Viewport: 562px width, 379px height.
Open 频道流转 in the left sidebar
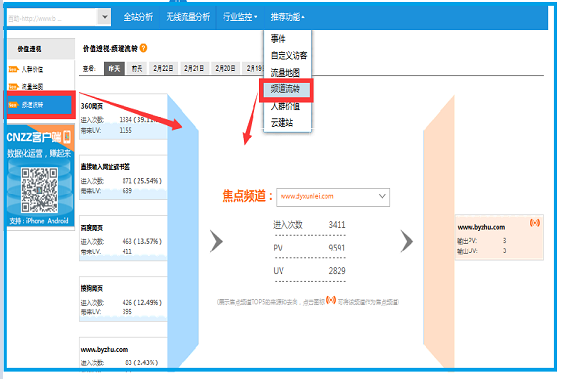(39, 105)
